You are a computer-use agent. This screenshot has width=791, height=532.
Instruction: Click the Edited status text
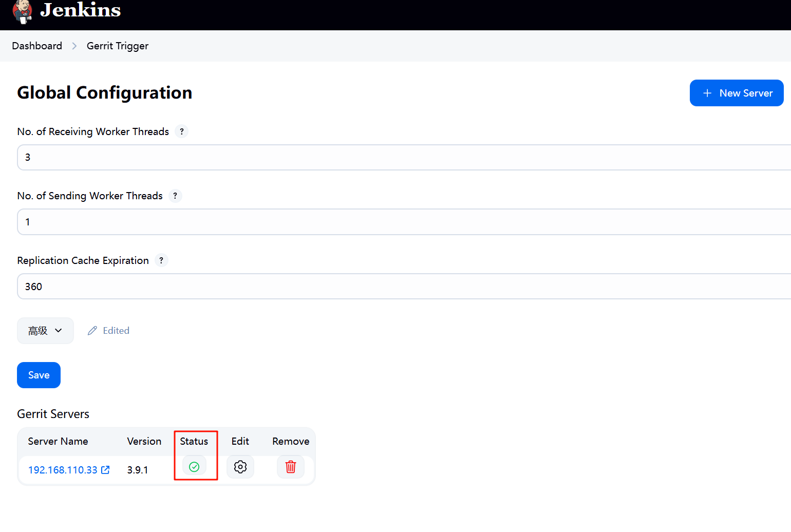pyautogui.click(x=116, y=331)
